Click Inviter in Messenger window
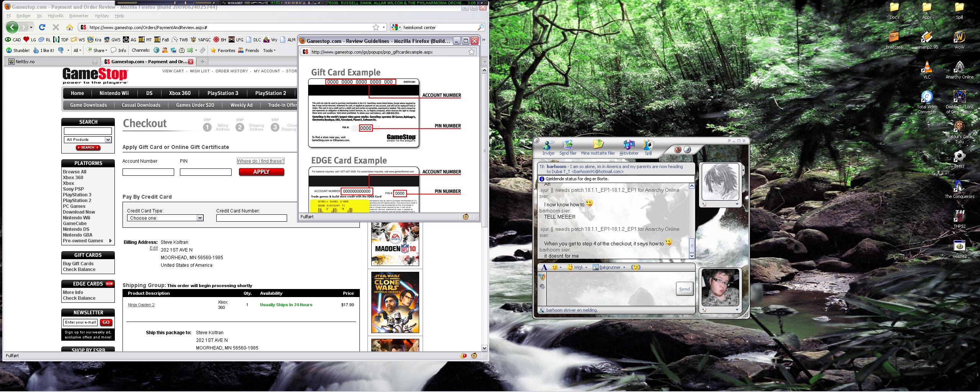The width and height of the screenshot is (980, 392). pyautogui.click(x=548, y=148)
